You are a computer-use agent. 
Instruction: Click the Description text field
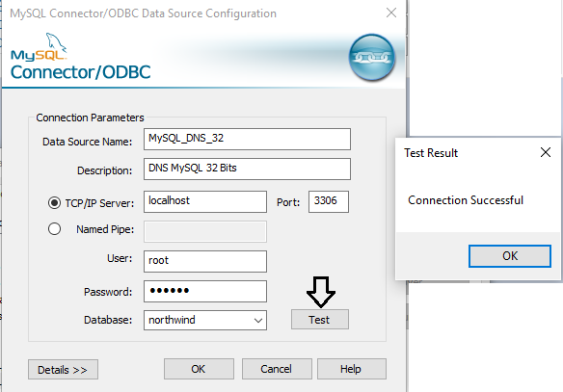point(247,169)
